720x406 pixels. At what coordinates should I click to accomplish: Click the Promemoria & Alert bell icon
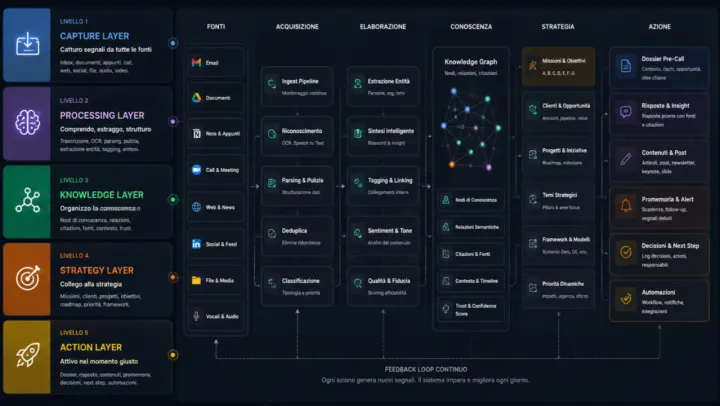[626, 205]
